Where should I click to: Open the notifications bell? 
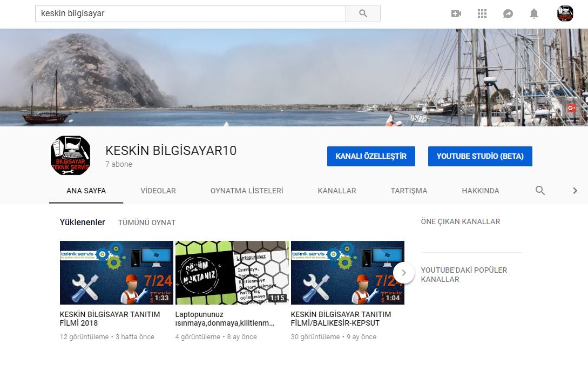pos(534,14)
